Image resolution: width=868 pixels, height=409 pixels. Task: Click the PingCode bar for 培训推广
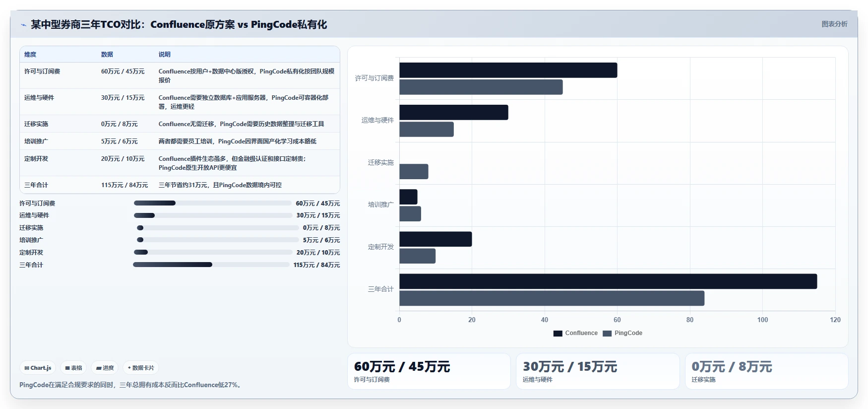[x=410, y=213]
